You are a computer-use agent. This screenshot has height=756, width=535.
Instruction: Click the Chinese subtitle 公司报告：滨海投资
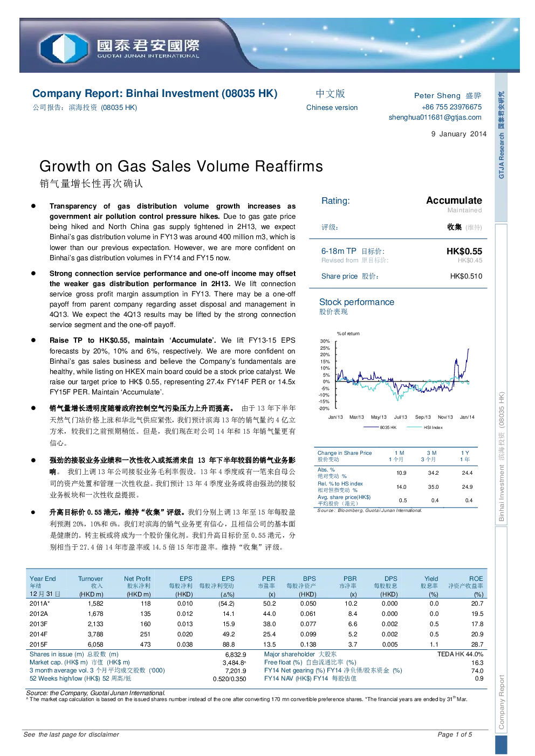tap(85, 108)
